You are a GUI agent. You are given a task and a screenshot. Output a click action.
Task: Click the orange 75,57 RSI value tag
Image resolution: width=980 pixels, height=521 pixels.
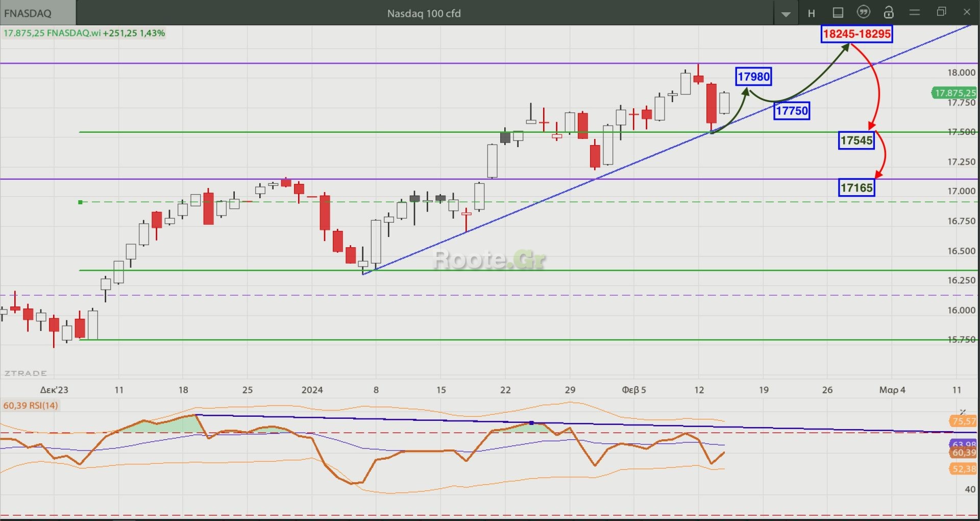coord(963,421)
